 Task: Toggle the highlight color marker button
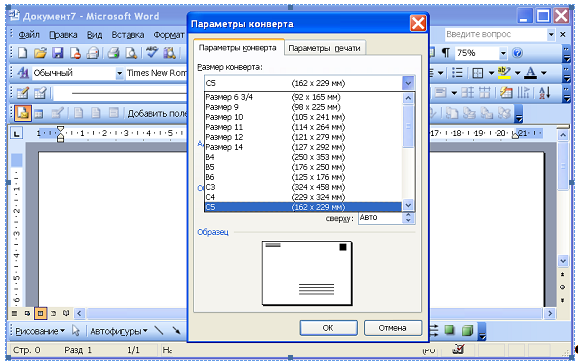504,73
